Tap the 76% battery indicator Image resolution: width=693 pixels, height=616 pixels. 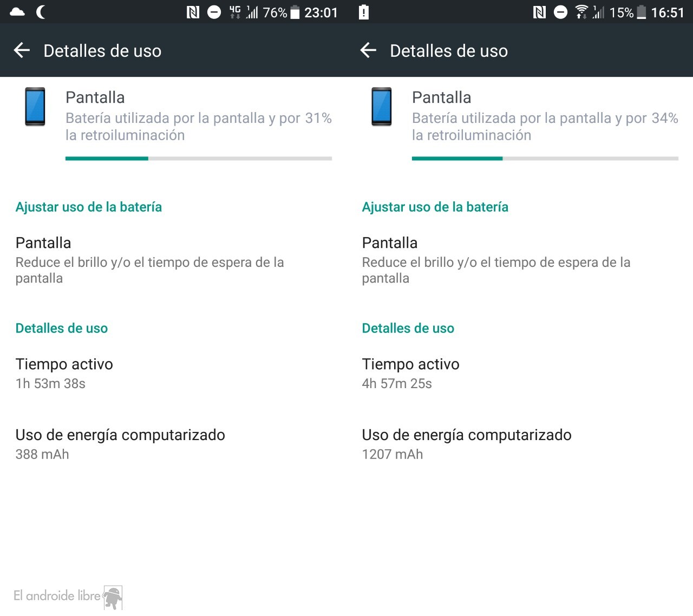[x=281, y=12]
